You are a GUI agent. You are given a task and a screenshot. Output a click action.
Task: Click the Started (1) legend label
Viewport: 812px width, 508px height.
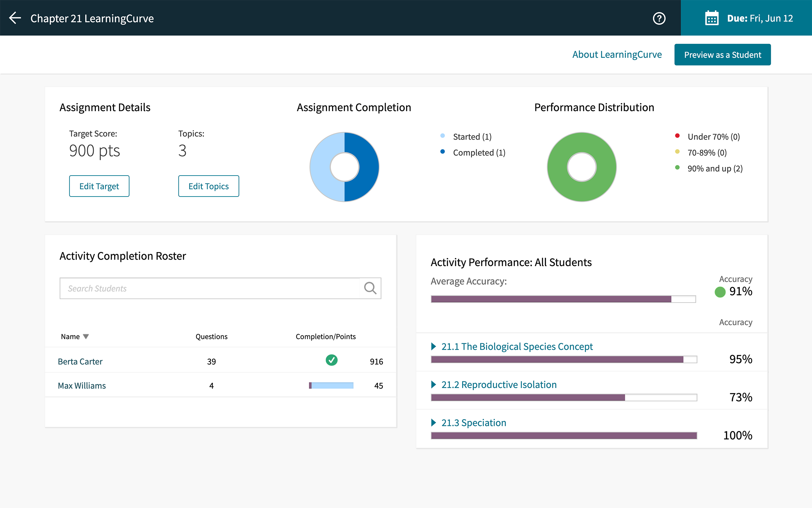pos(472,137)
